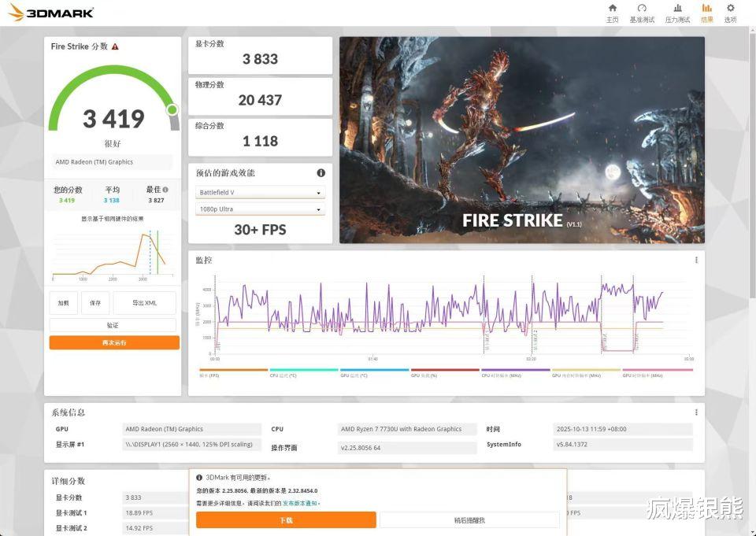This screenshot has width=756, height=536.
Task: Open the three-dot menu in 系统信息 panel
Action: tap(696, 412)
